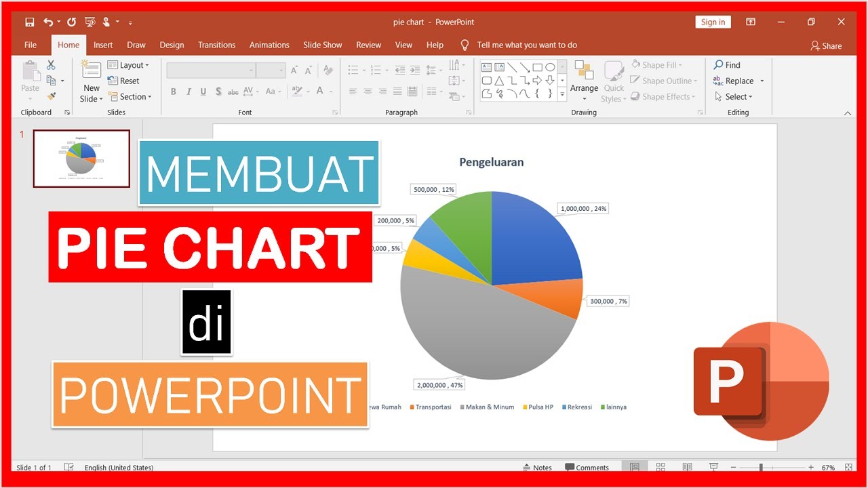Click the Share button
The height and width of the screenshot is (488, 868).
826,45
